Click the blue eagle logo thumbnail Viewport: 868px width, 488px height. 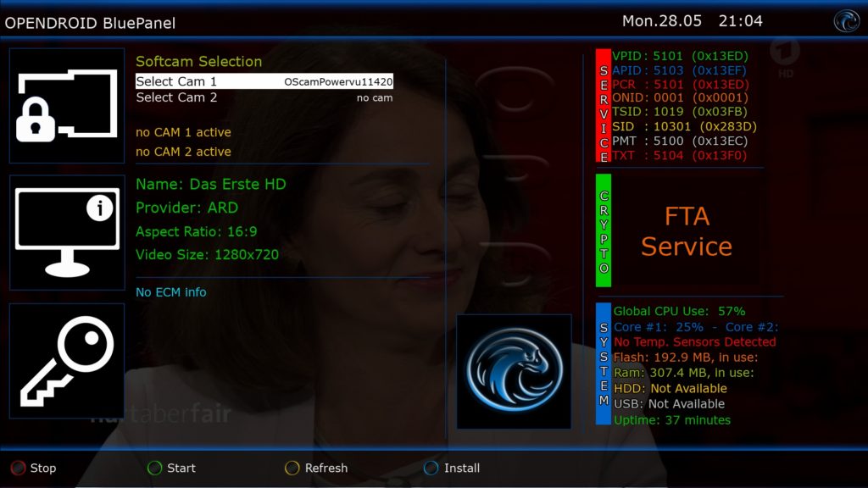pos(514,371)
